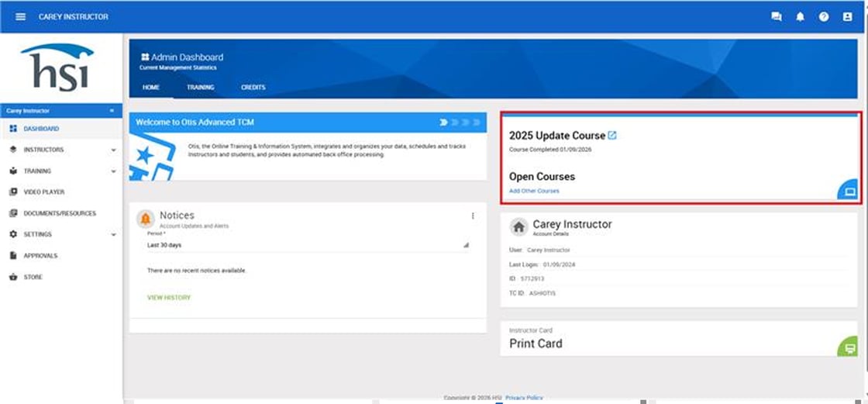Click the Training sidebar icon
Screen dimensions: 868x404
(x=13, y=171)
